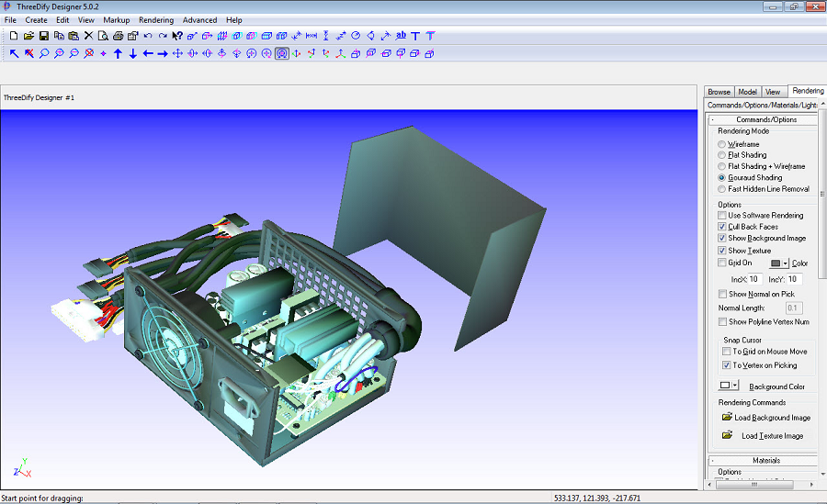
Task: Open the grid Color dropdown
Action: [x=786, y=263]
